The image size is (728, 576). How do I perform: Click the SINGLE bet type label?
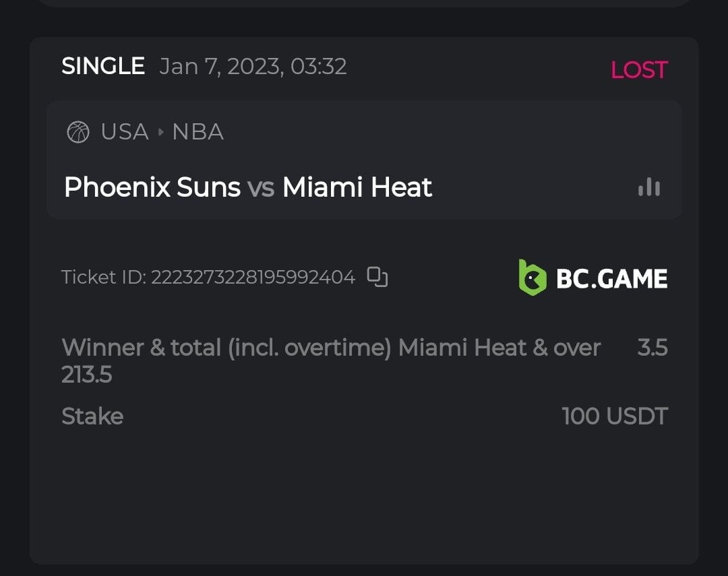pyautogui.click(x=103, y=66)
